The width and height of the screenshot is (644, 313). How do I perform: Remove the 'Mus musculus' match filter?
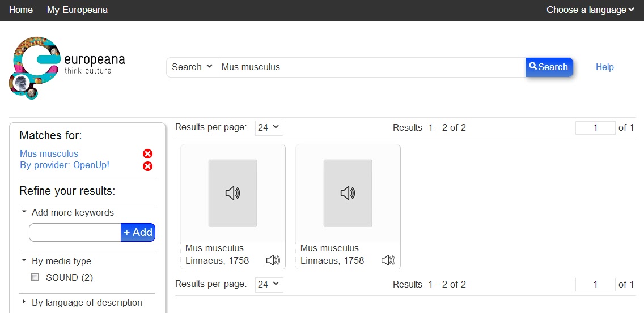click(147, 154)
